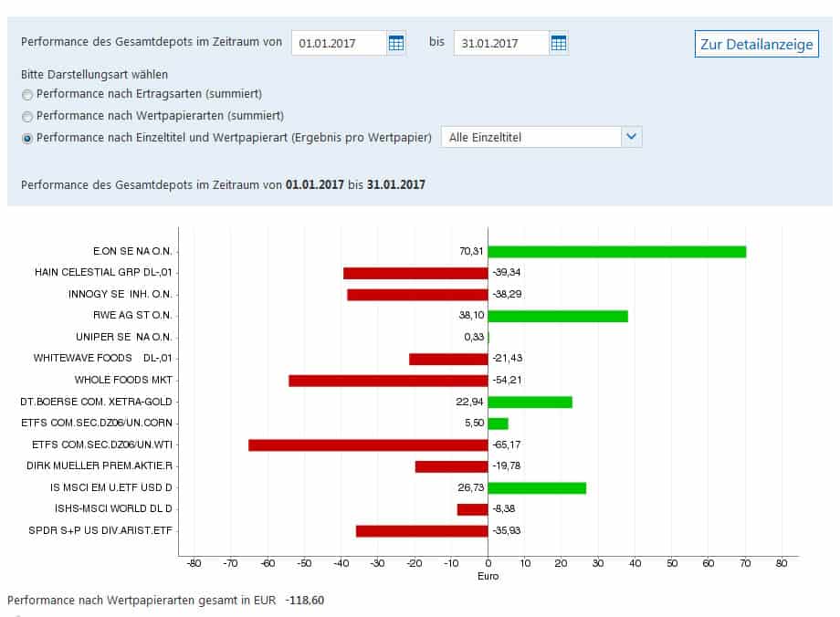Click the Zur Detailanzeige button
This screenshot has height=617, width=840.
[756, 44]
